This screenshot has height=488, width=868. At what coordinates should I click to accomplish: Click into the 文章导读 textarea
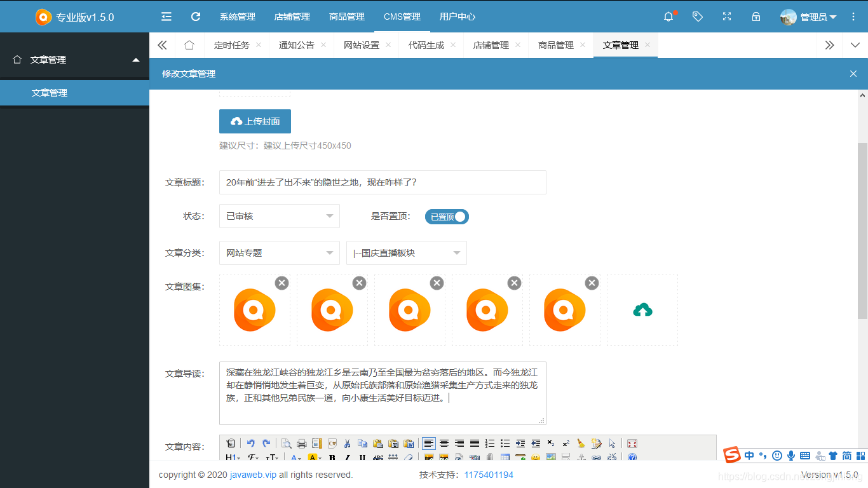point(383,393)
